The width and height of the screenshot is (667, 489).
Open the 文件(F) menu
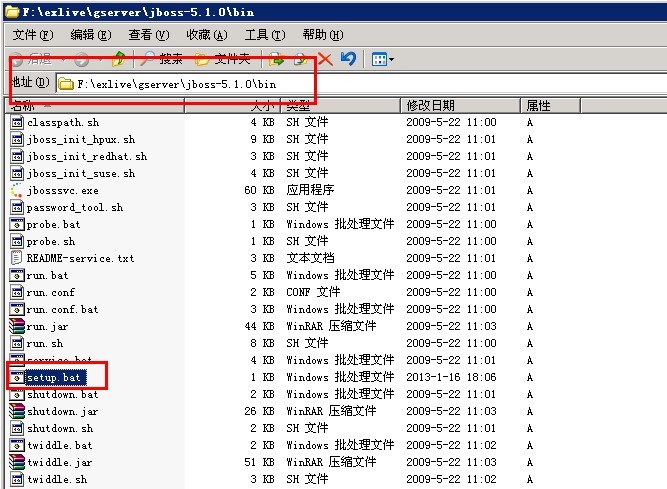pos(31,35)
